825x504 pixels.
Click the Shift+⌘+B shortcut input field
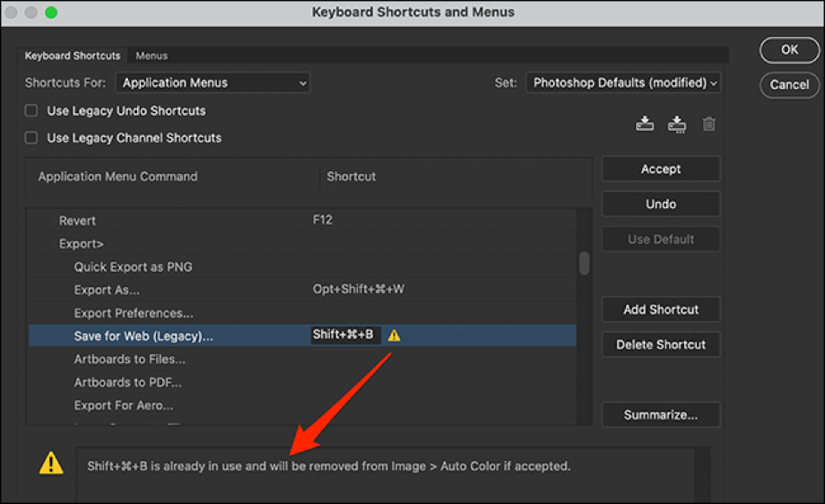tap(345, 335)
